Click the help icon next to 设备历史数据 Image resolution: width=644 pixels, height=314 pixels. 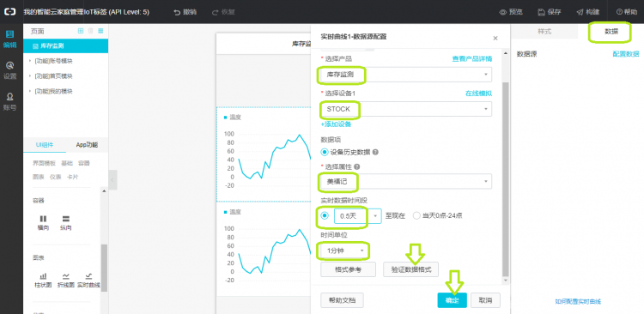coord(375,152)
